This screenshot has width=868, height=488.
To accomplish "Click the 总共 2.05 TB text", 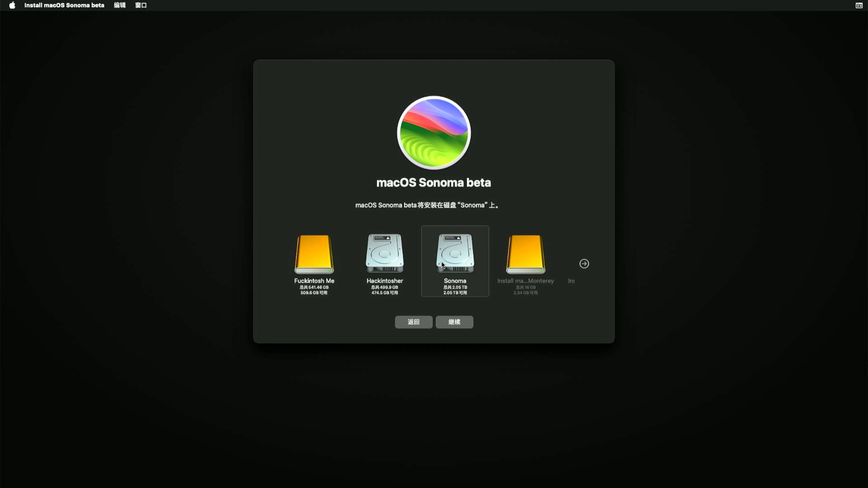I will pos(455,287).
